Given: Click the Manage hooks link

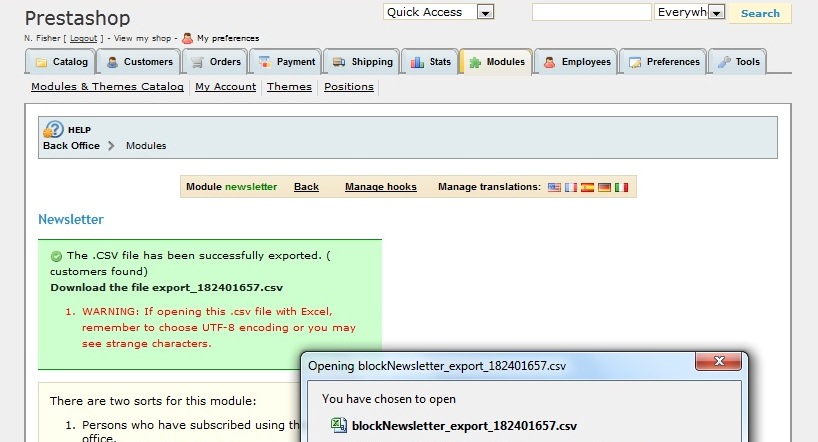Looking at the screenshot, I should [380, 187].
